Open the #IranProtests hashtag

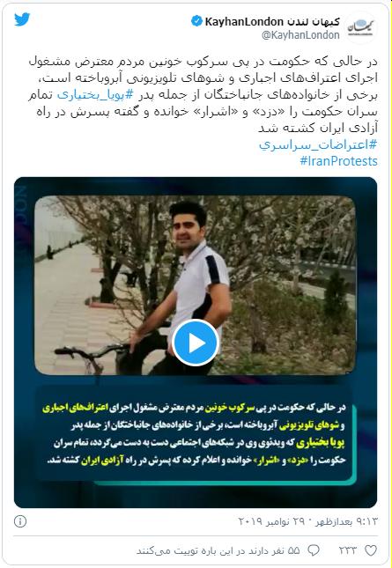(x=339, y=161)
